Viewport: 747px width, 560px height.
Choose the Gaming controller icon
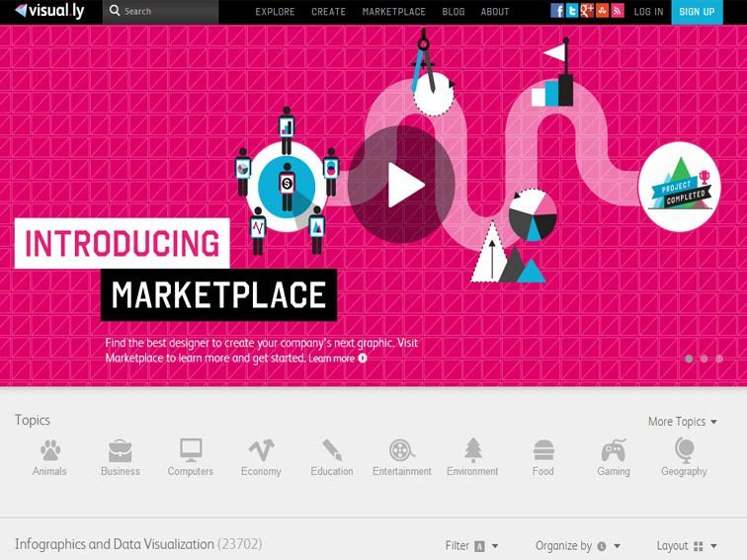[614, 450]
